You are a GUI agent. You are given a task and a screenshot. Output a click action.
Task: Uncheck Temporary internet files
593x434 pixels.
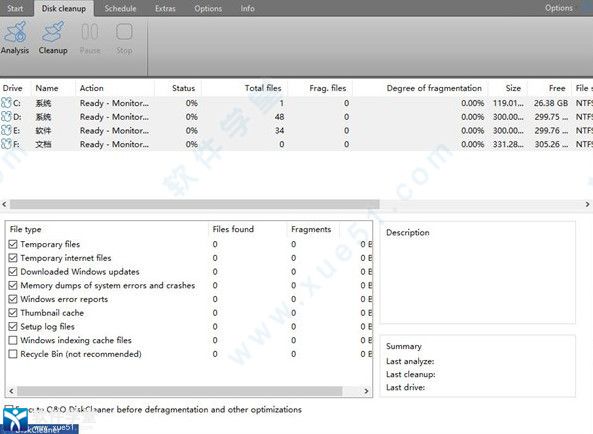click(x=13, y=258)
